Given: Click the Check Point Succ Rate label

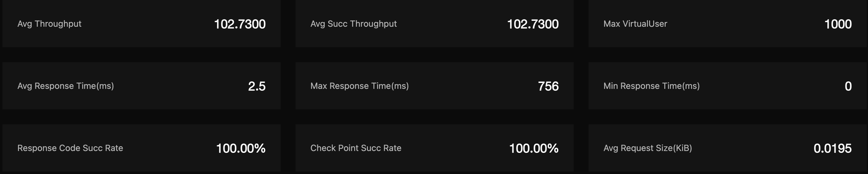Looking at the screenshot, I should [355, 148].
